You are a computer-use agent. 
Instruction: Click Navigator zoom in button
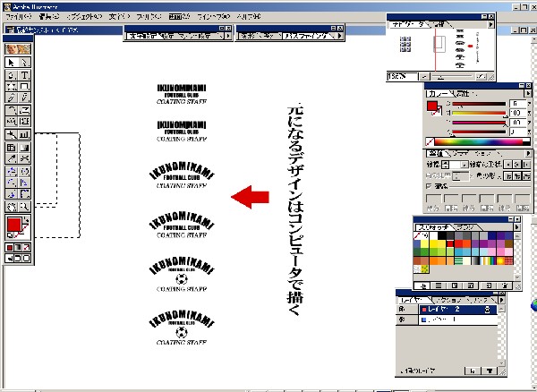482,77
